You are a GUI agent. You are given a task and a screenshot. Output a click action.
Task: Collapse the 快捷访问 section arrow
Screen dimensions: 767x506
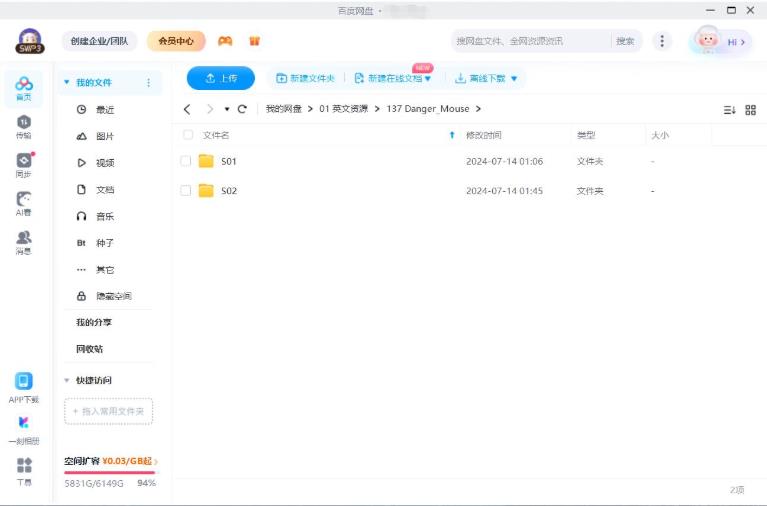coord(67,380)
